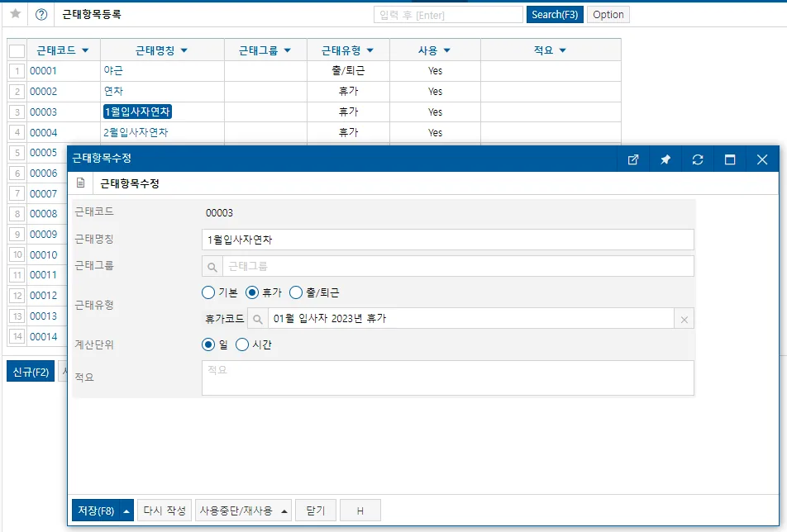
Task: Click the 근태그룹 search magnifier icon
Action: [212, 267]
